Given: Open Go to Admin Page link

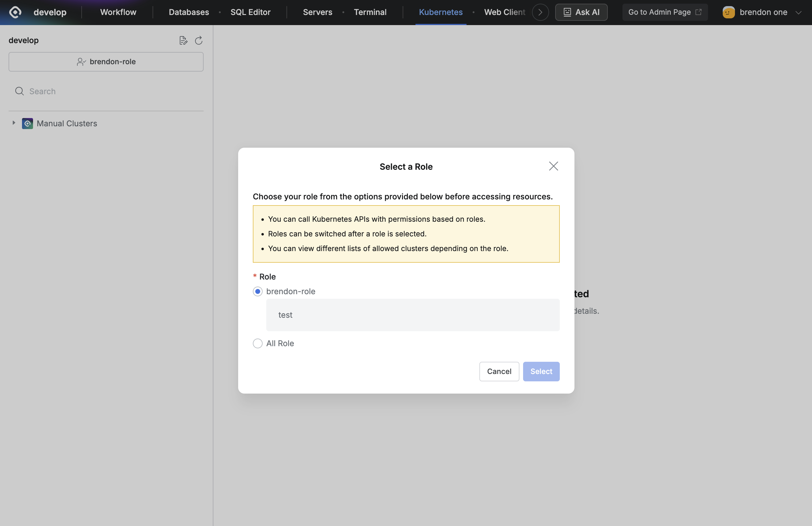Looking at the screenshot, I should 665,12.
